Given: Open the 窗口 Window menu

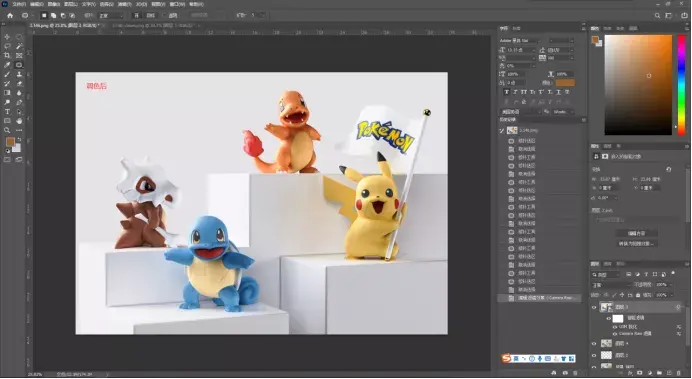Looking at the screenshot, I should pyautogui.click(x=177, y=4).
